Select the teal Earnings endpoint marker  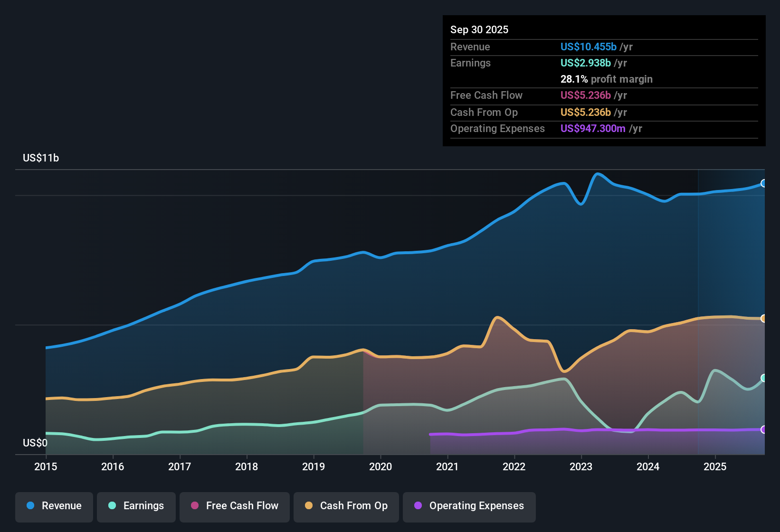click(x=764, y=378)
